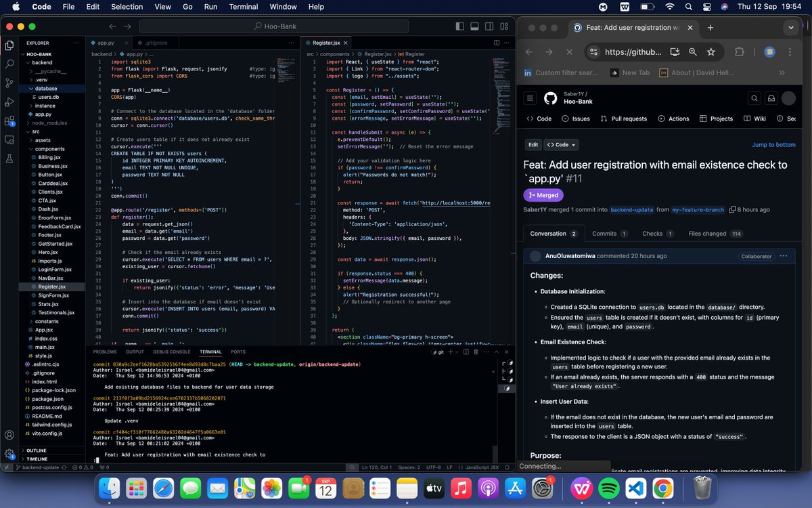Open Safari from the Dock
Screen dimensions: 812x508
pyautogui.click(x=163, y=488)
